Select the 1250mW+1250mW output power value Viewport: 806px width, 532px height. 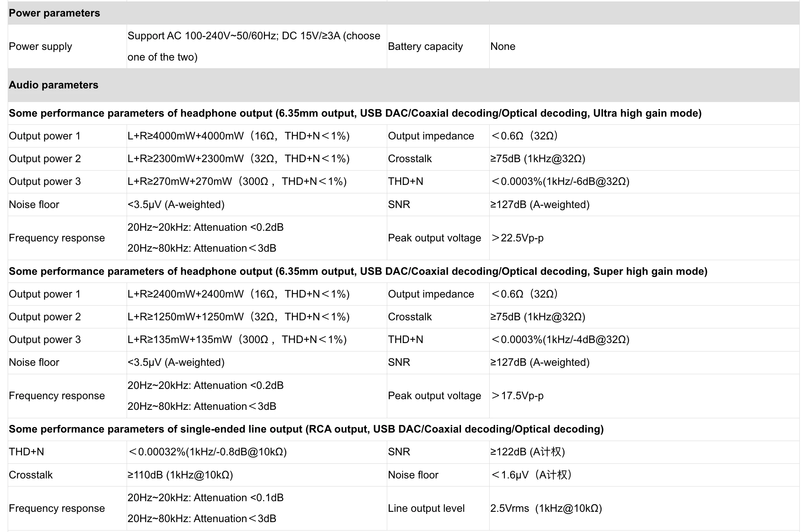click(x=239, y=317)
